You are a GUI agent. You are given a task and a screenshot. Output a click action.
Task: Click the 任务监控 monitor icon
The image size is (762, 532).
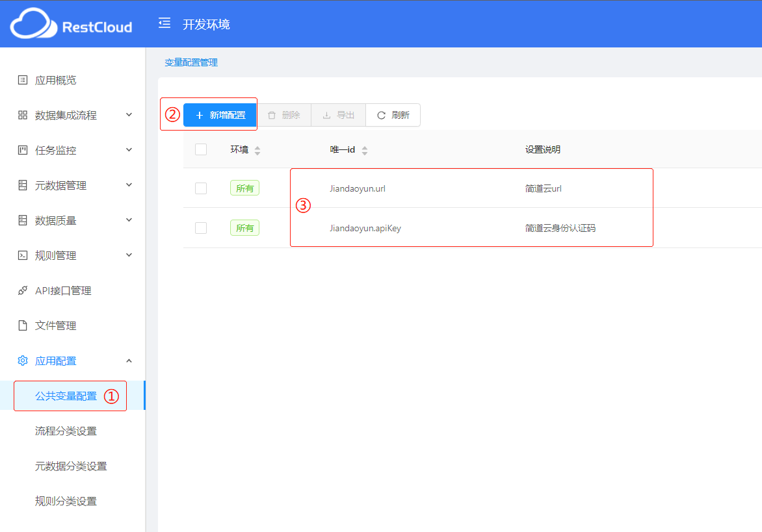(x=23, y=151)
